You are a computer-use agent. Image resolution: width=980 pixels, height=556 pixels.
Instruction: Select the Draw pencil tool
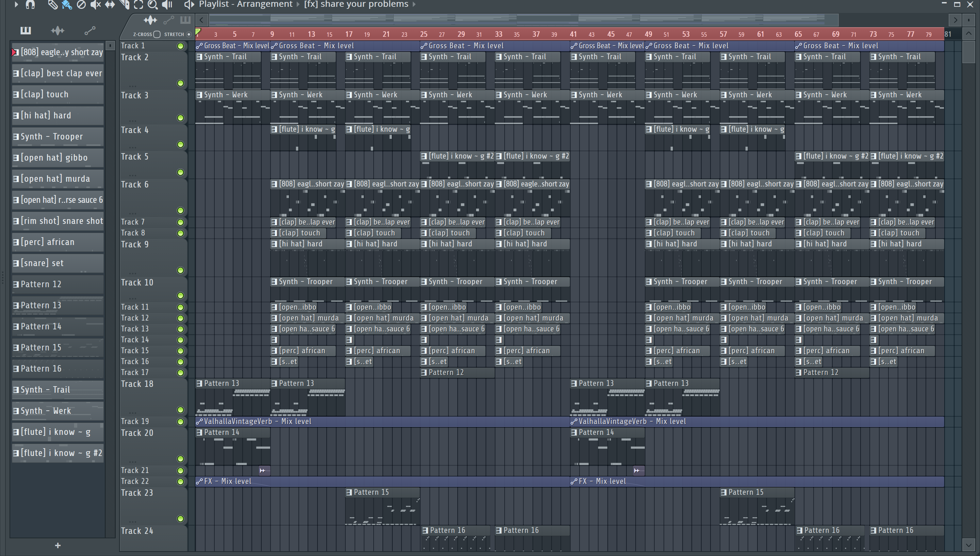pyautogui.click(x=52, y=4)
